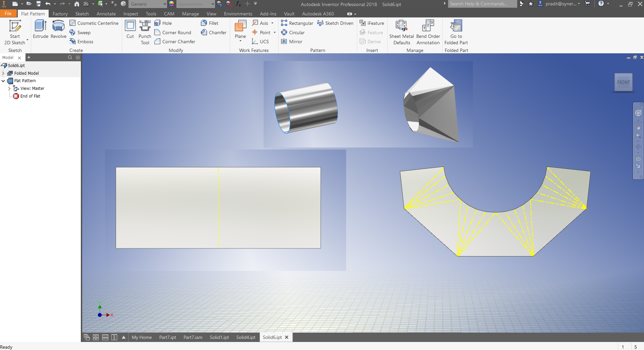The image size is (644, 350).
Task: Expand the View: Master node
Action: 9,88
